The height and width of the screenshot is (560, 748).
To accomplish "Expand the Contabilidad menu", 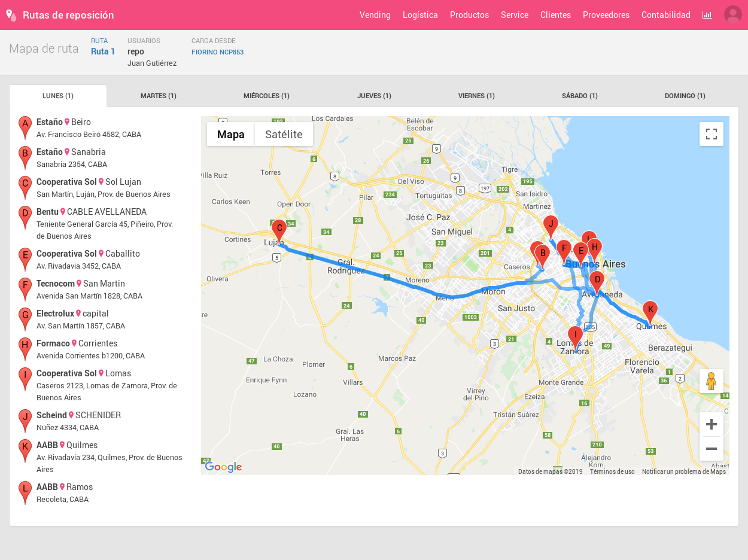I will click(665, 15).
